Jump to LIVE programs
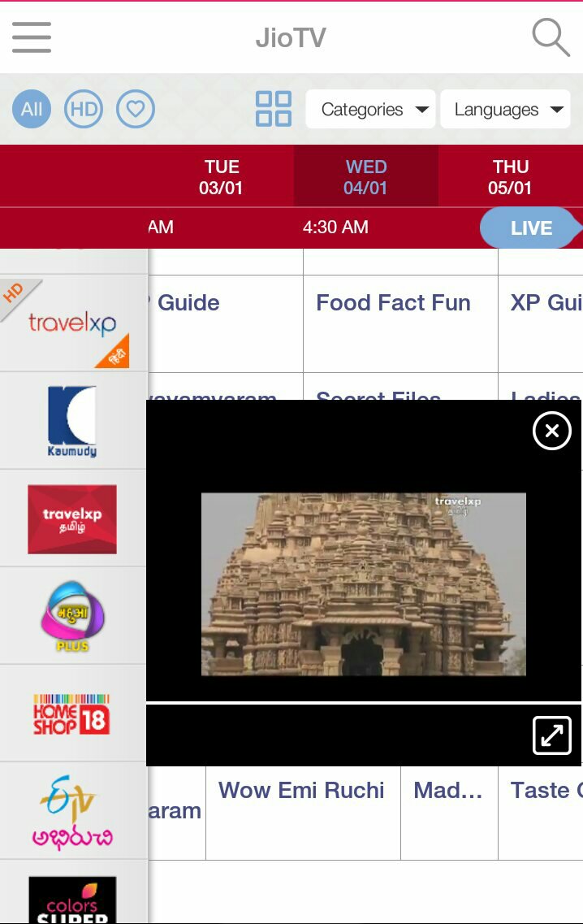 coord(531,228)
